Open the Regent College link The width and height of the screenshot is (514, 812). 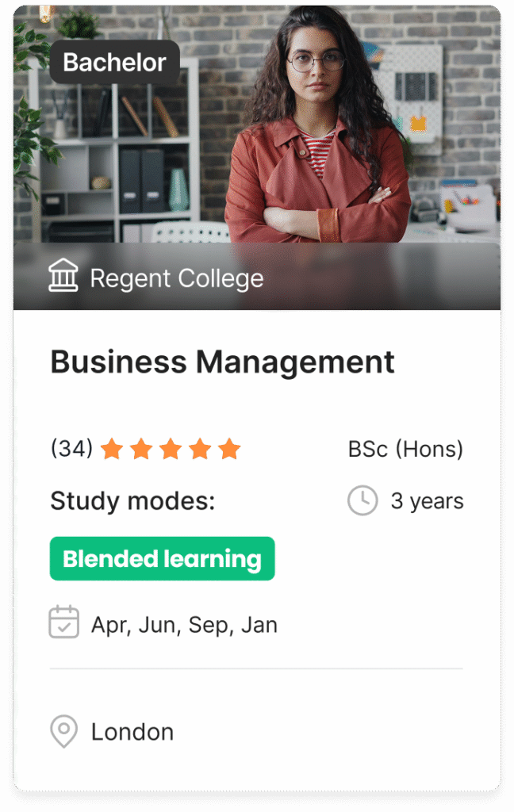[176, 278]
